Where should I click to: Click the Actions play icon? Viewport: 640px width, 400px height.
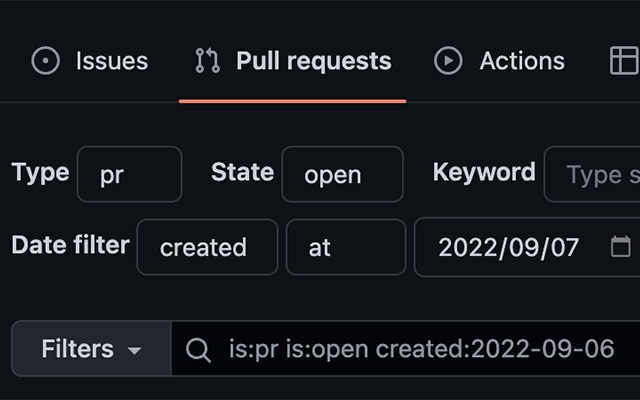tap(448, 61)
